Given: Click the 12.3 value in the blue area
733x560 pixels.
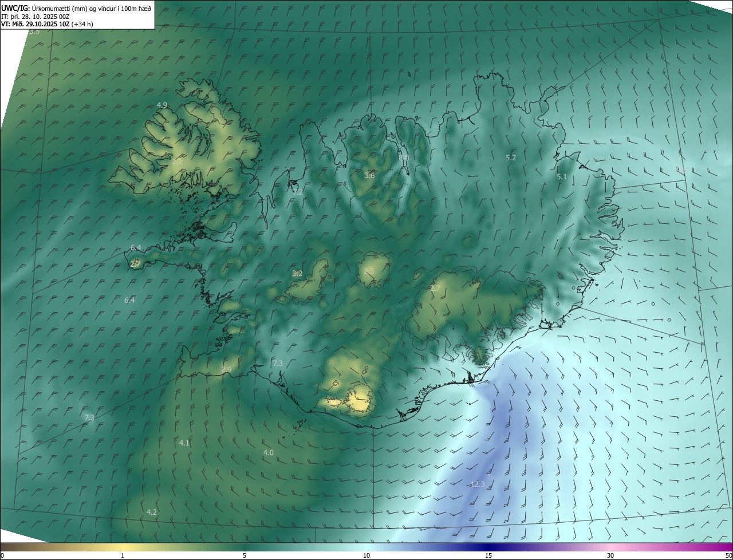Looking at the screenshot, I should tap(478, 484).
